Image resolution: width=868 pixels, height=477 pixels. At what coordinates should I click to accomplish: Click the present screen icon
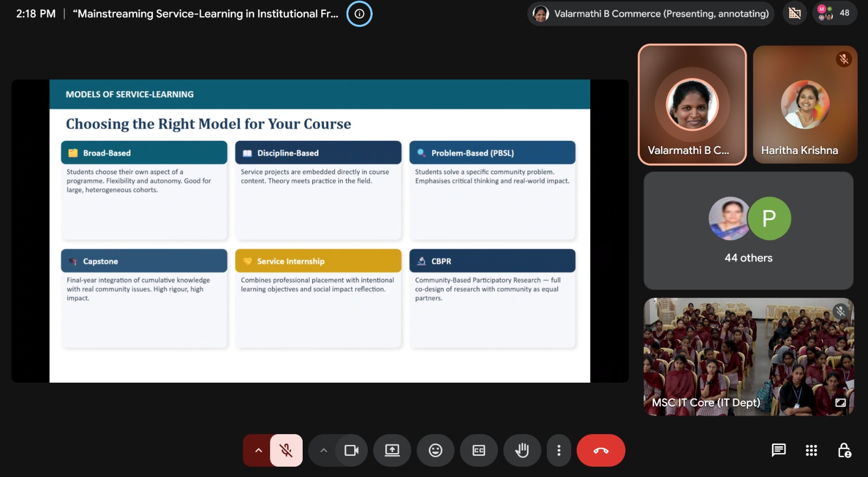tap(392, 450)
